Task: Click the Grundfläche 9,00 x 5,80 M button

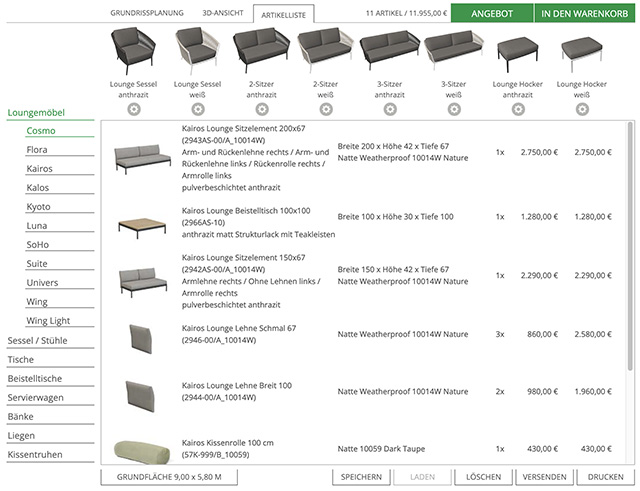Action: click(x=169, y=477)
